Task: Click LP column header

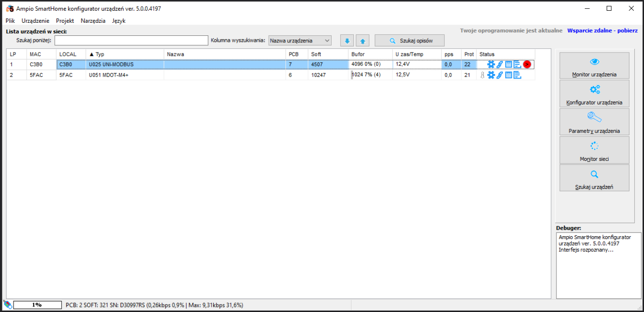Action: (x=16, y=54)
